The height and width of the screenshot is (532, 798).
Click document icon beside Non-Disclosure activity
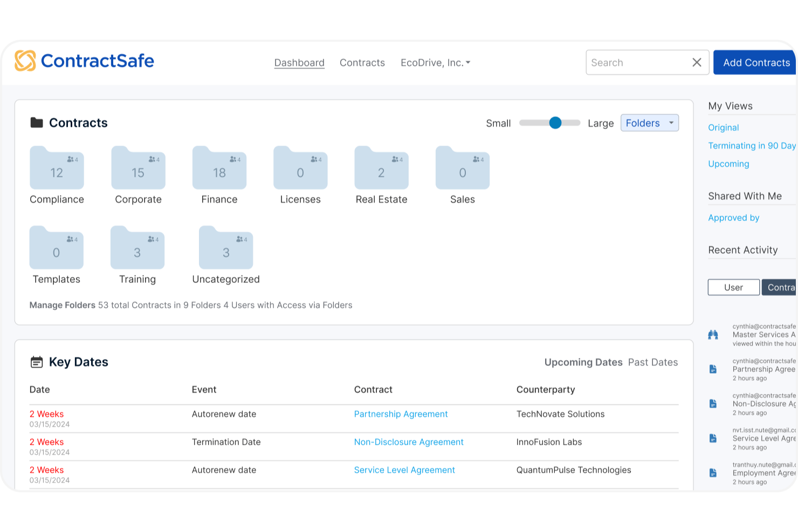point(713,404)
